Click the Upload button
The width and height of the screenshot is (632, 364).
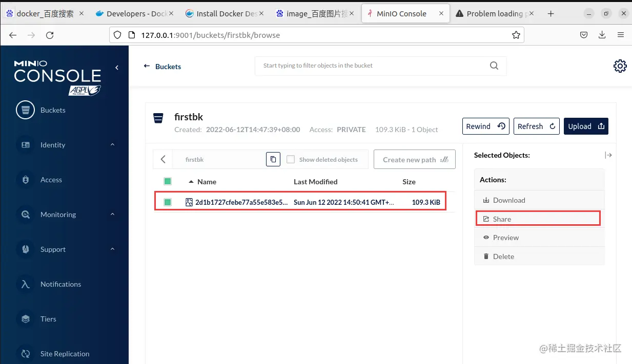point(586,126)
